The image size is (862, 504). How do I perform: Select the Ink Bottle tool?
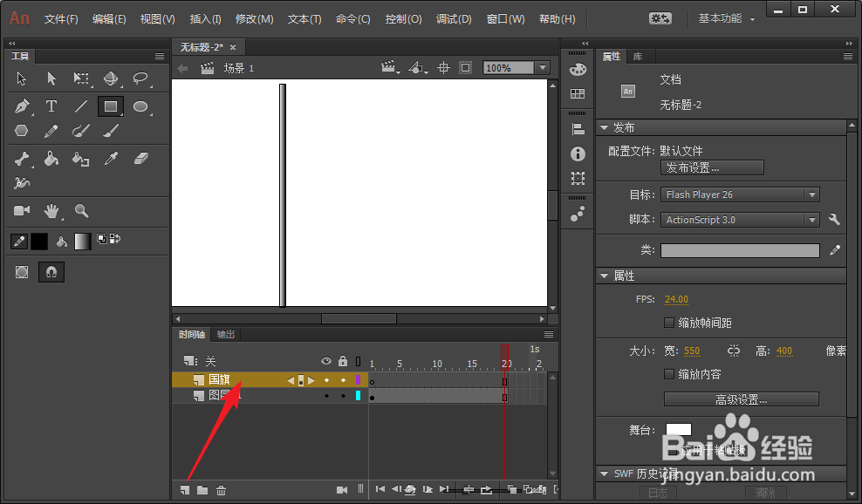coord(81,159)
